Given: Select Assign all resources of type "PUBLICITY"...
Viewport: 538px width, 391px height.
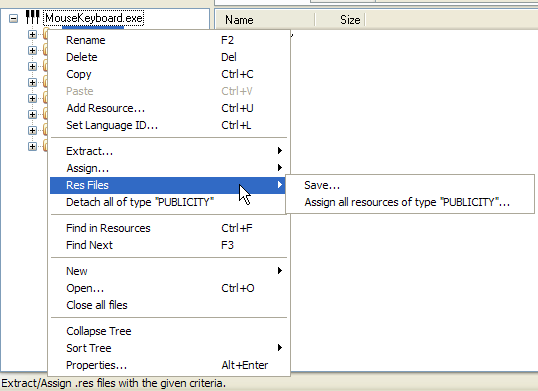Looking at the screenshot, I should tap(410, 202).
